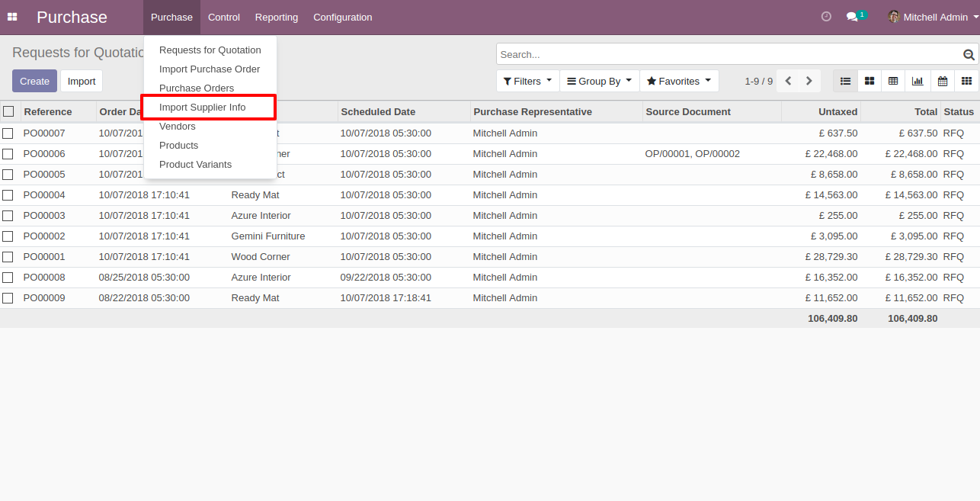Tick the checkbox for PO00006
The image size is (980, 501).
point(8,154)
